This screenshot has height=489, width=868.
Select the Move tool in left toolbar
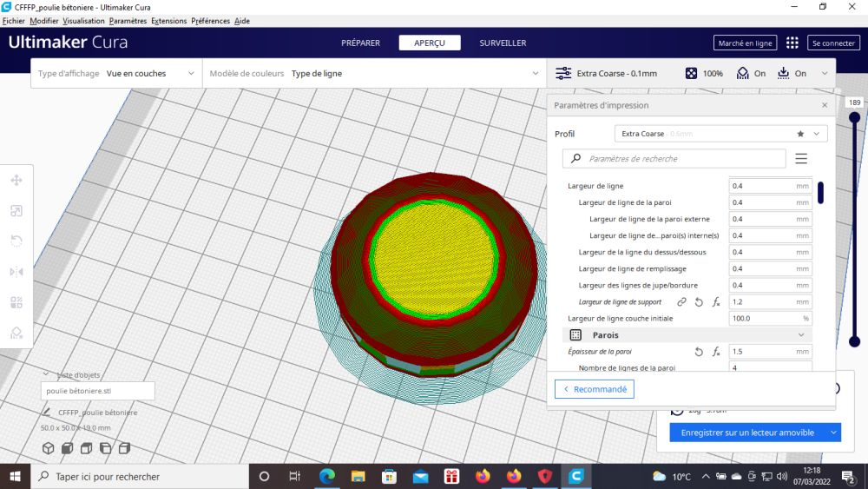pos(16,181)
